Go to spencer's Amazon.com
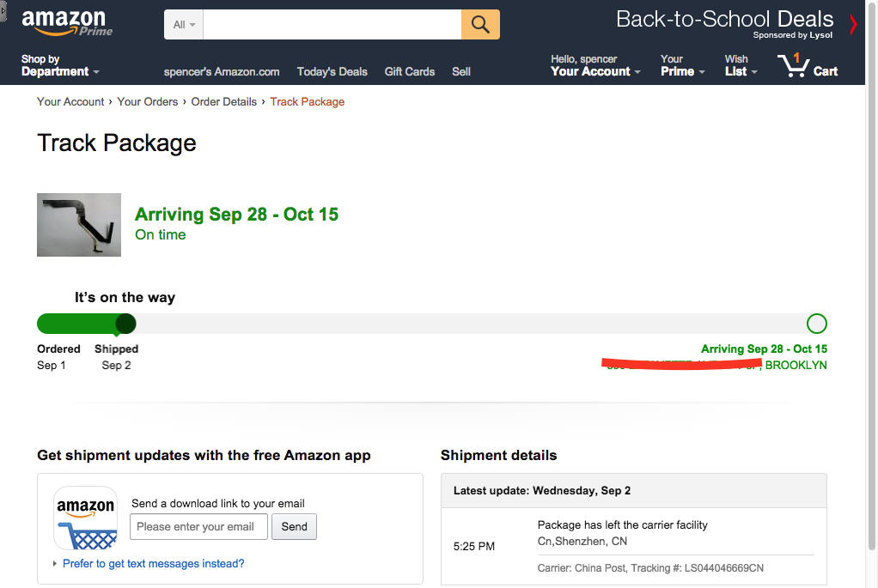Image resolution: width=878 pixels, height=588 pixels. pyautogui.click(x=222, y=71)
